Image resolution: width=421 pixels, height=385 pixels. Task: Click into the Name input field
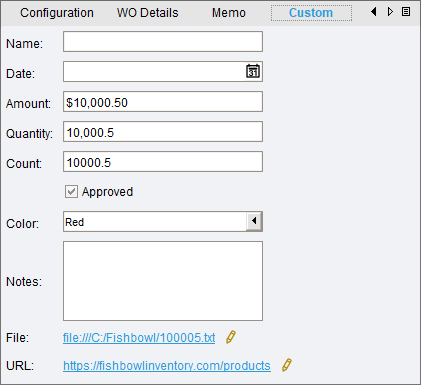click(163, 41)
